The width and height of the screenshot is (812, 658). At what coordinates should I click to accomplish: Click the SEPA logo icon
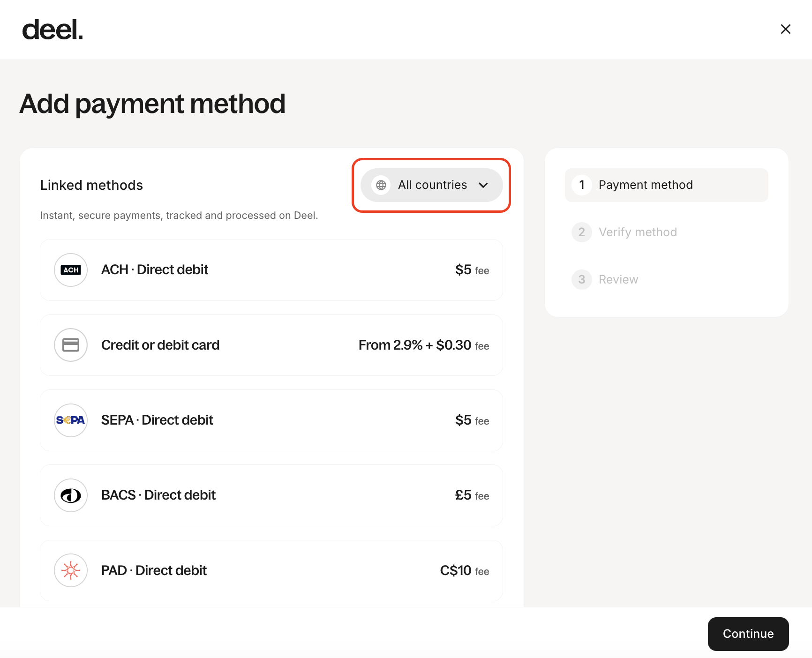coord(71,420)
